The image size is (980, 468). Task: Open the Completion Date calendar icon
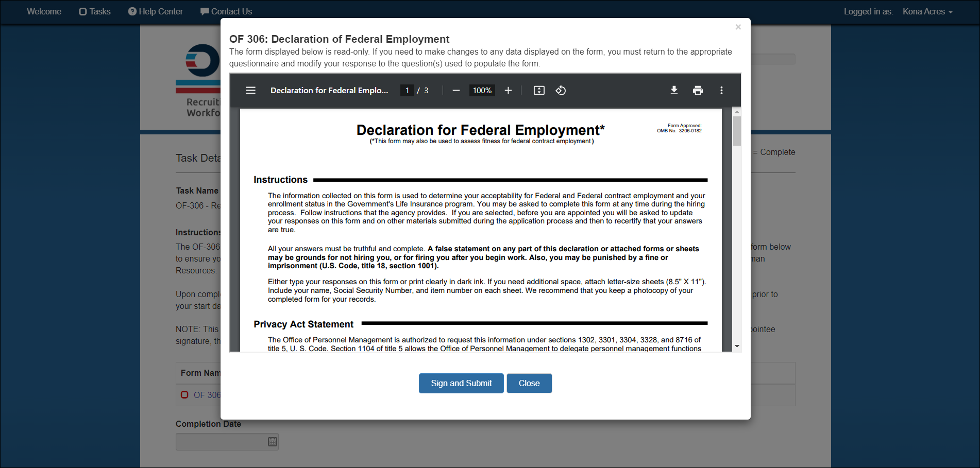273,442
